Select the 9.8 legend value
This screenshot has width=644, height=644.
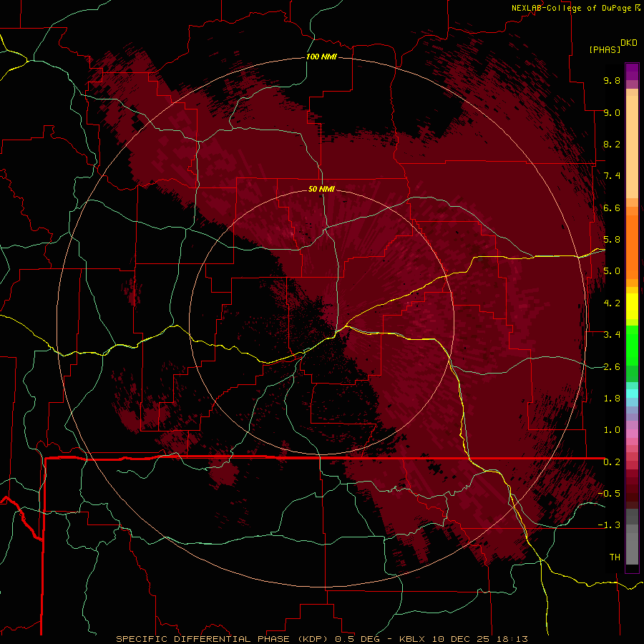click(612, 80)
